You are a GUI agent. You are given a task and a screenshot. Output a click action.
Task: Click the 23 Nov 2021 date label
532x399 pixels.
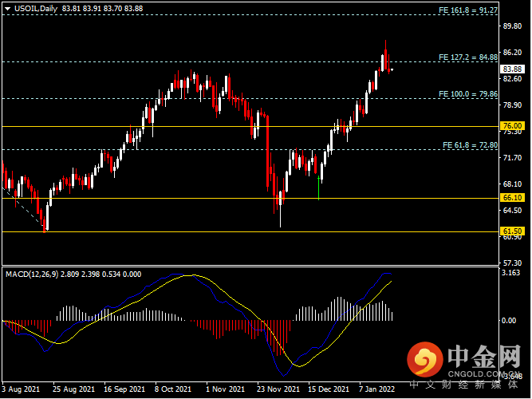point(278,389)
